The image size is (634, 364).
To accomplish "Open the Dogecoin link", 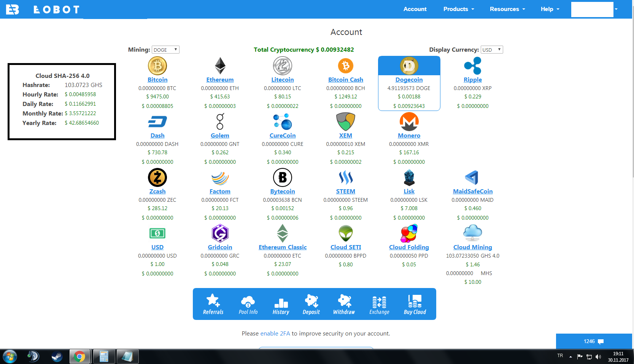I will click(x=409, y=80).
